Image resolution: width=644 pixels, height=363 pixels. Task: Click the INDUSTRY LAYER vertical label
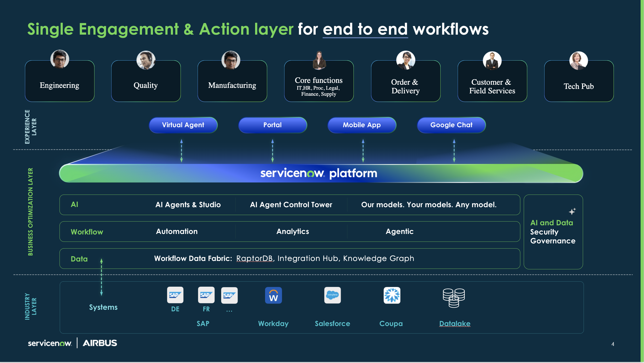tap(30, 306)
